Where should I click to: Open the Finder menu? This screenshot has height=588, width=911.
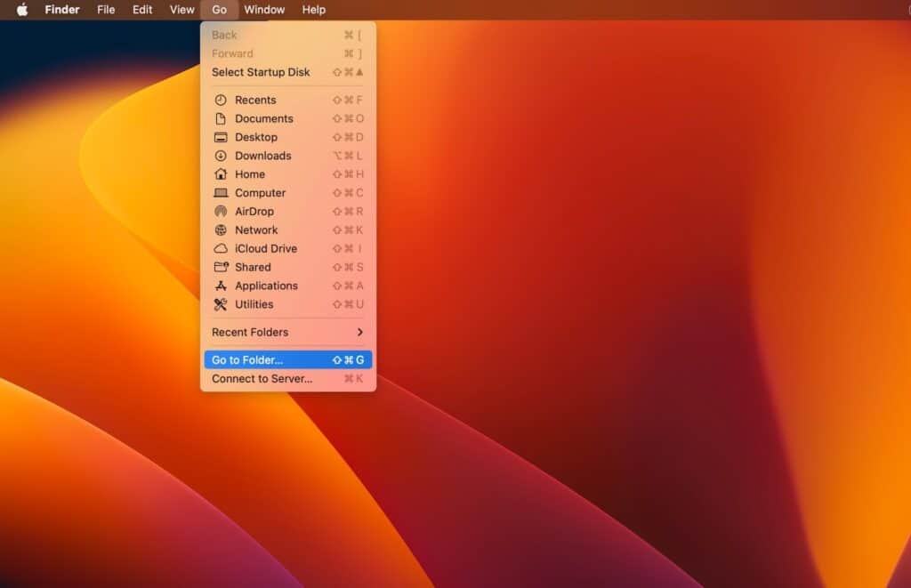pos(62,10)
